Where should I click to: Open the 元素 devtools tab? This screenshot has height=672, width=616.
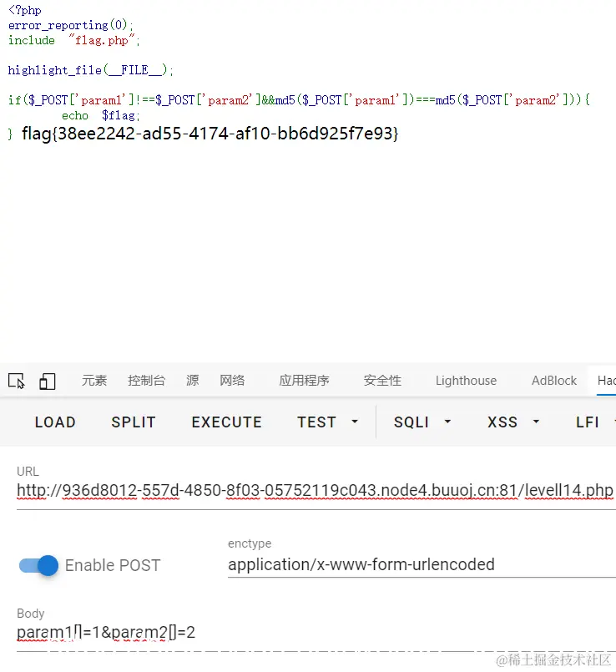(94, 380)
